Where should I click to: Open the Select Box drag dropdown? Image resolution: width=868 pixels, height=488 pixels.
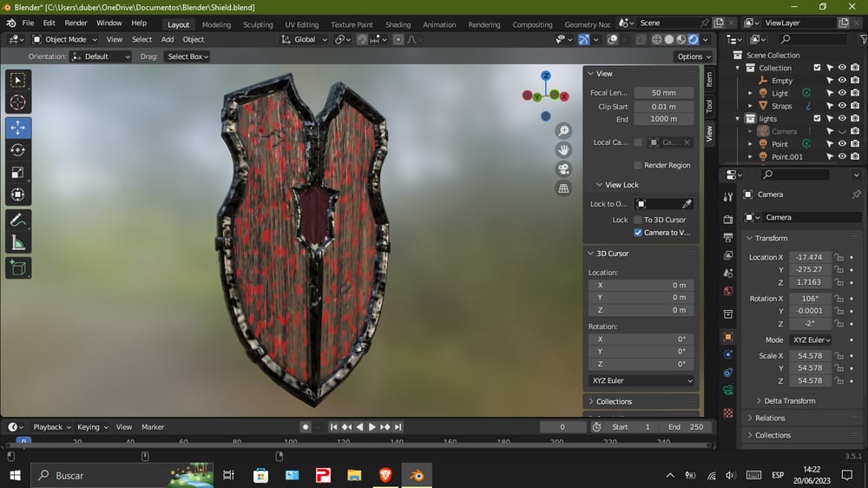tap(187, 56)
